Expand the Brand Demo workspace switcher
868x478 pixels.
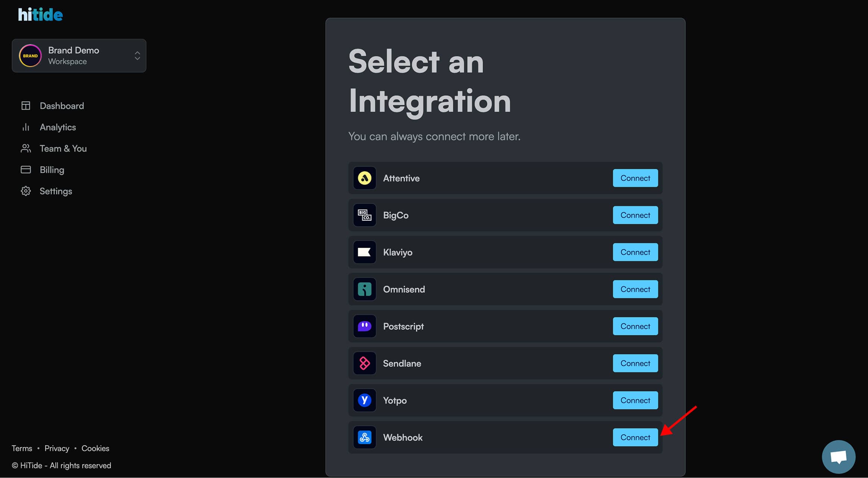(x=137, y=56)
